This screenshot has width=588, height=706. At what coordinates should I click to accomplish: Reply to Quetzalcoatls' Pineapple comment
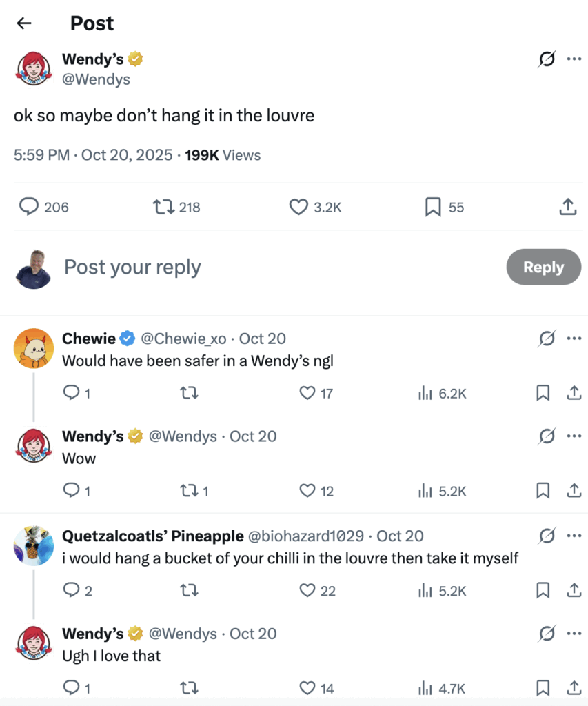click(72, 590)
